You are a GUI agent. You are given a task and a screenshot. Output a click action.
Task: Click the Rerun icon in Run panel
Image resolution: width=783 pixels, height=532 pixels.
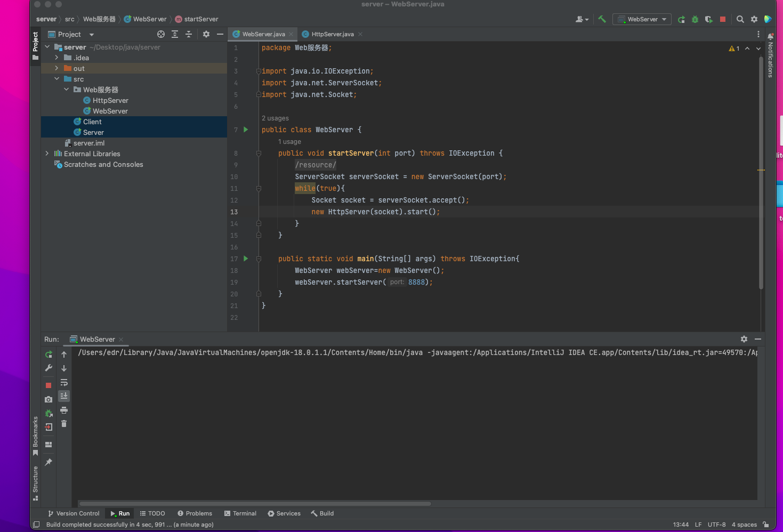point(49,354)
